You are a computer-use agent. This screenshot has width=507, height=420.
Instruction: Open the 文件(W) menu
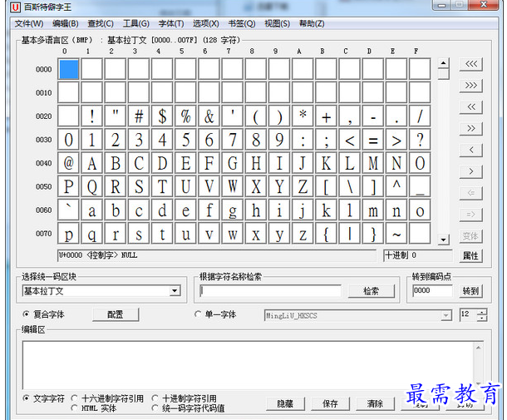pyautogui.click(x=28, y=23)
